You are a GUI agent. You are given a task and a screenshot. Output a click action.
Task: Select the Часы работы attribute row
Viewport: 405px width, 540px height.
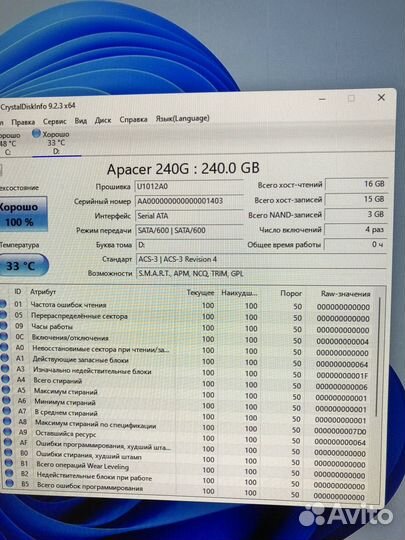pyautogui.click(x=186, y=328)
